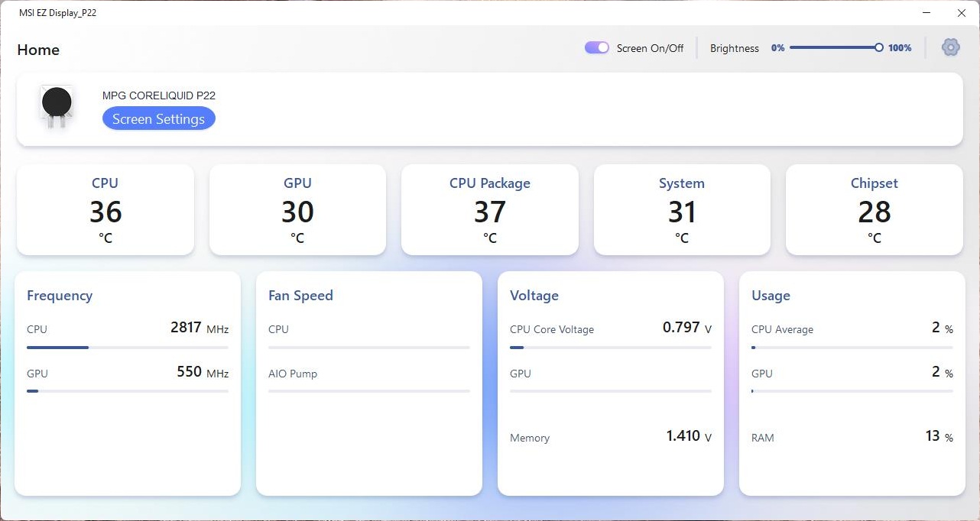Click the Memory voltage 1.410 V value
980x521 pixels.
[689, 437]
